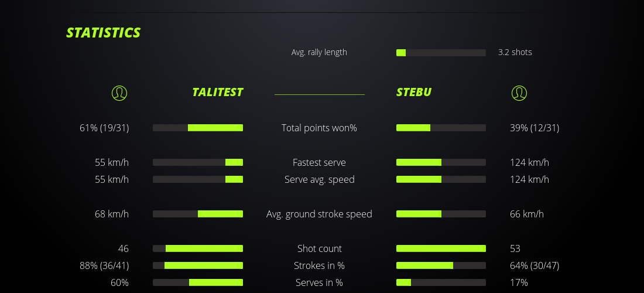Select the Total points won% label

(x=319, y=128)
